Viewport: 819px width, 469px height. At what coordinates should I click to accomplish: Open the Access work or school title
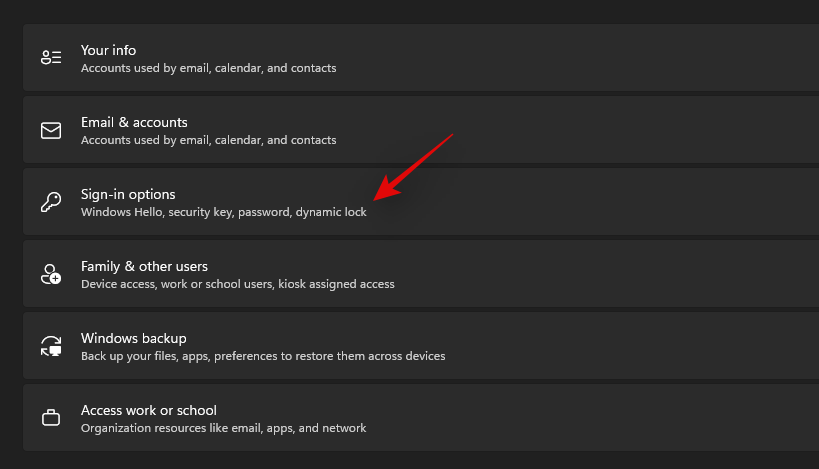149,411
